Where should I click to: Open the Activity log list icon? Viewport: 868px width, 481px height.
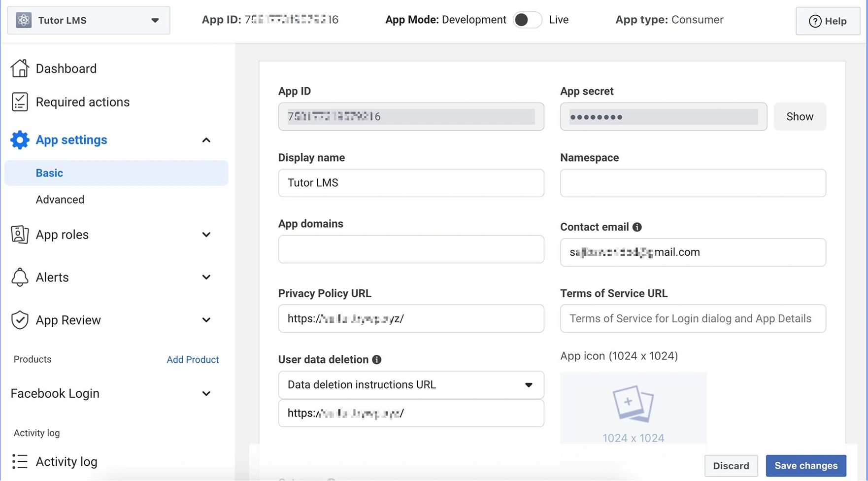[x=20, y=462]
